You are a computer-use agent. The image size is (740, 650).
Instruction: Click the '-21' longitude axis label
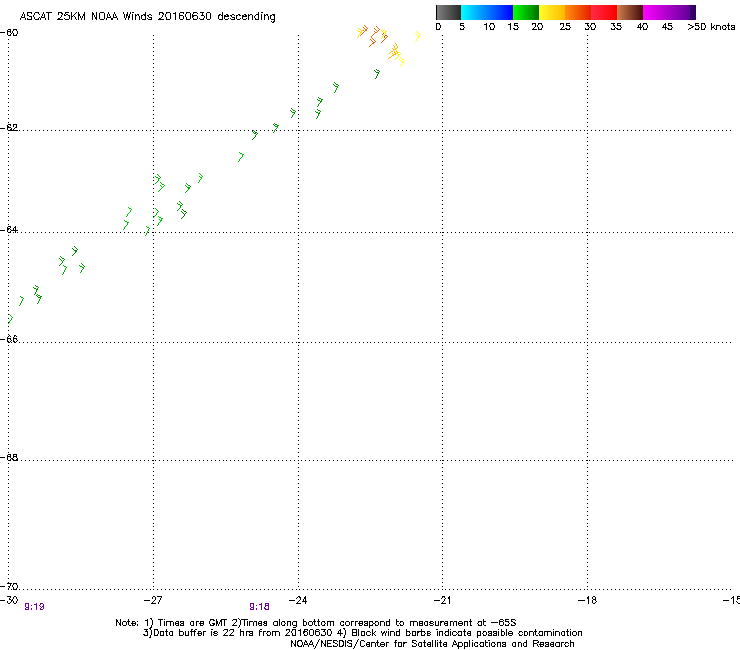point(442,600)
